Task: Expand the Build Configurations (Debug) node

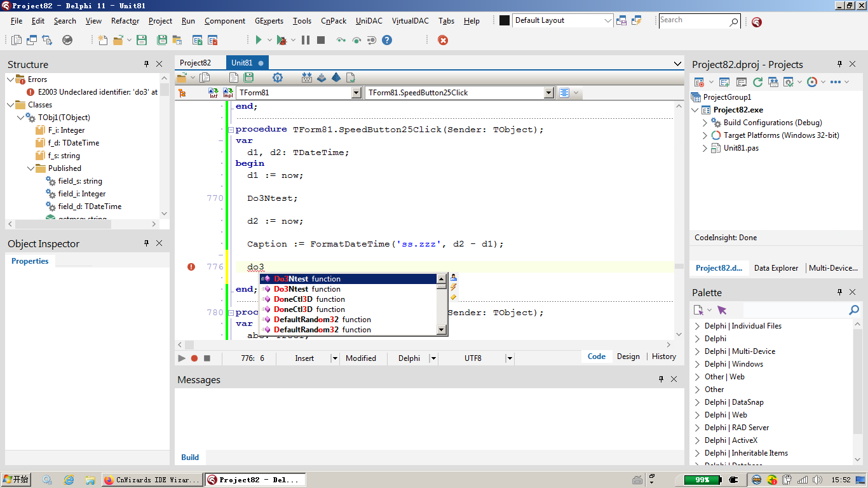Action: pos(705,123)
